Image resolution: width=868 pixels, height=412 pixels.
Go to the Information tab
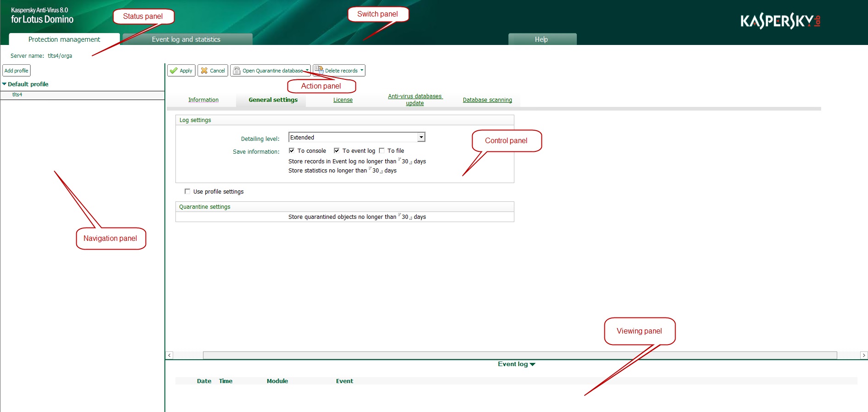tap(203, 100)
